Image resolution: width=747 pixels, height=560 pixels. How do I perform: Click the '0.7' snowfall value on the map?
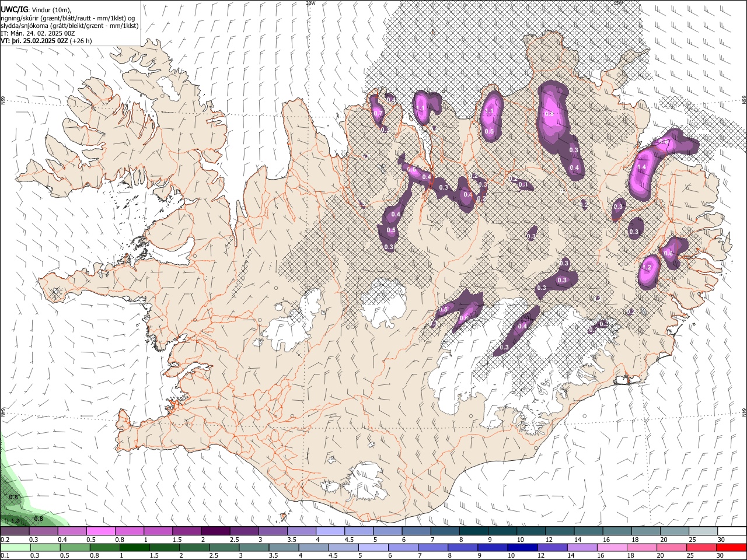[x=378, y=113]
